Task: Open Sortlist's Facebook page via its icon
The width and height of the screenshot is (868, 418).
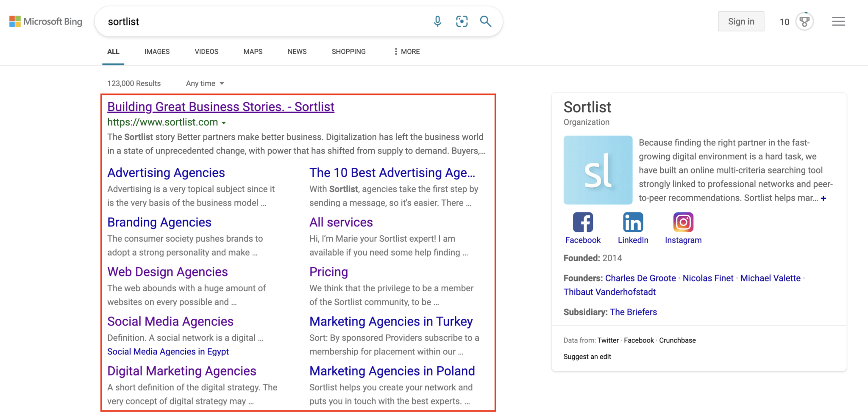Action: coord(583,222)
